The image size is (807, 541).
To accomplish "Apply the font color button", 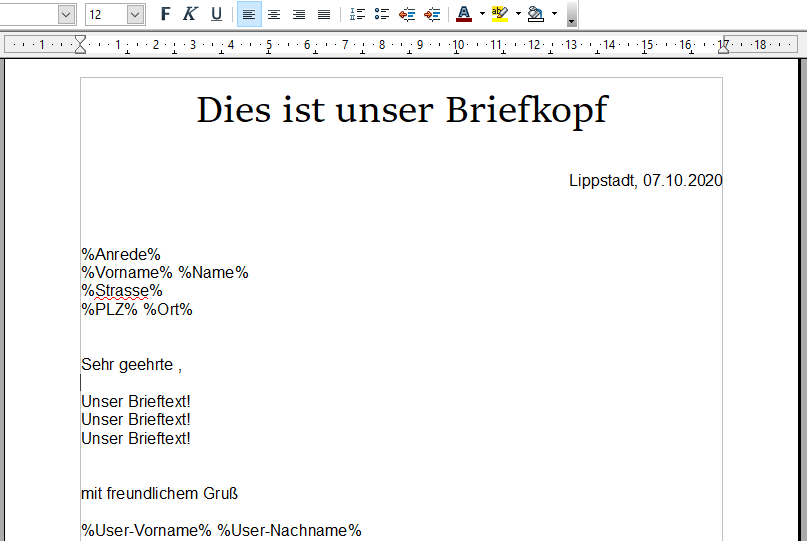I will (x=463, y=14).
